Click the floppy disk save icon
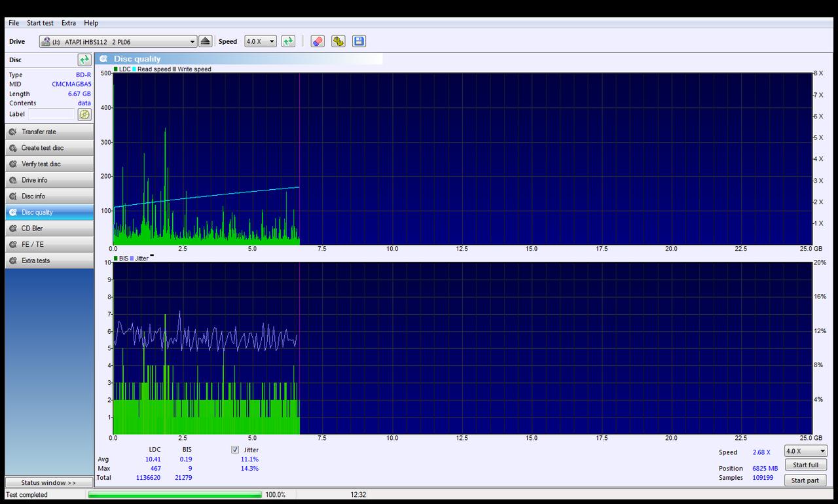 pyautogui.click(x=359, y=41)
